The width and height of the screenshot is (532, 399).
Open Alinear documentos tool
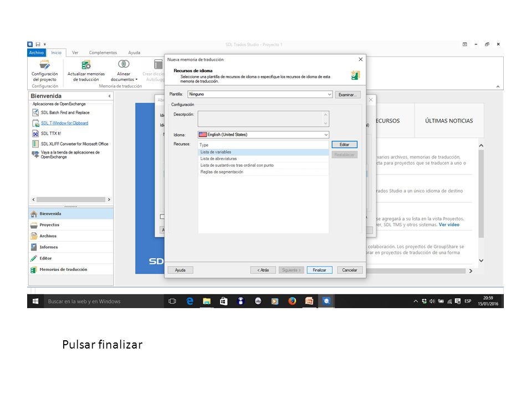(124, 70)
